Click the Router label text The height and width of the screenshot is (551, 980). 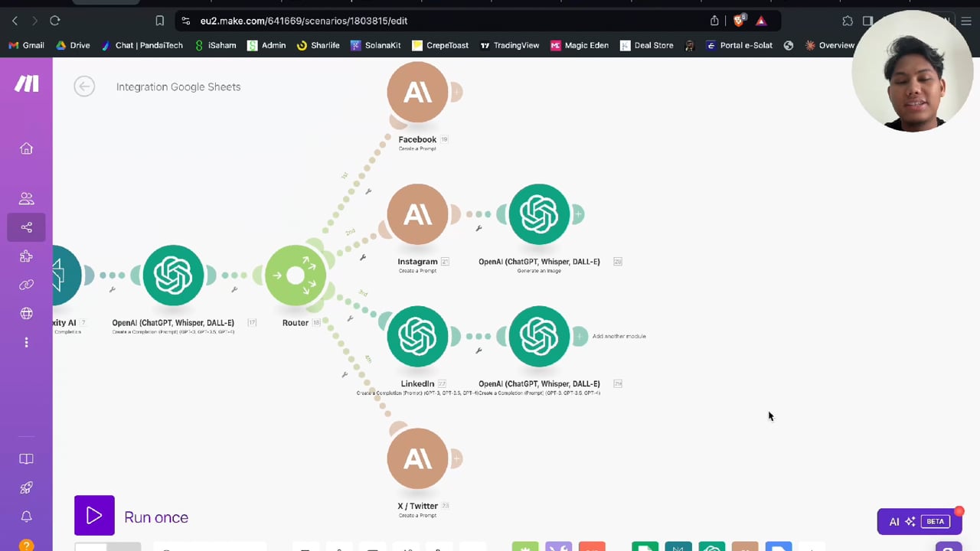pyautogui.click(x=296, y=323)
